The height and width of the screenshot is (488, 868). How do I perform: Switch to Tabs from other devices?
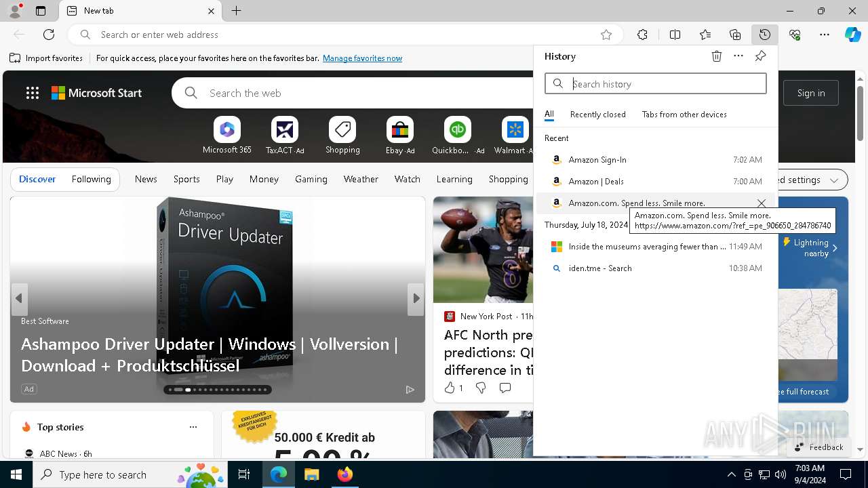684,115
